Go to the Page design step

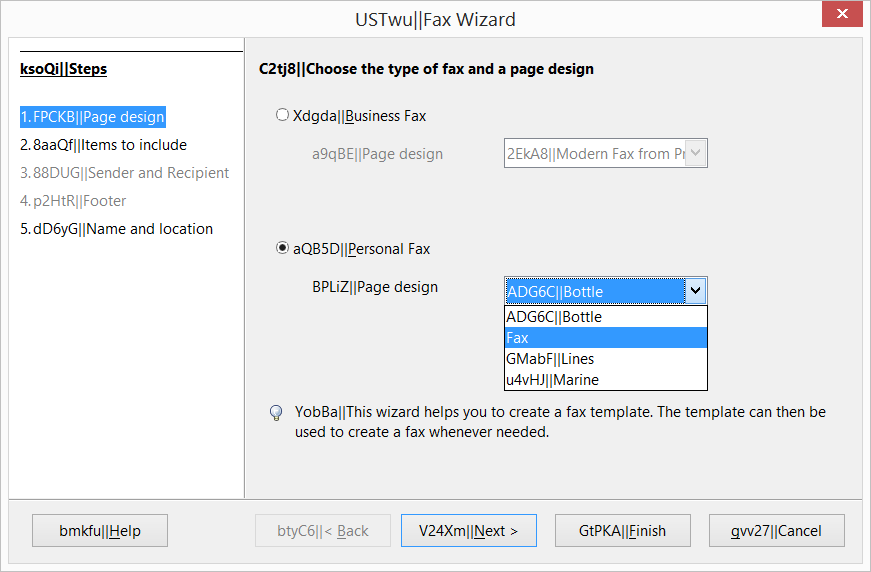(92, 117)
